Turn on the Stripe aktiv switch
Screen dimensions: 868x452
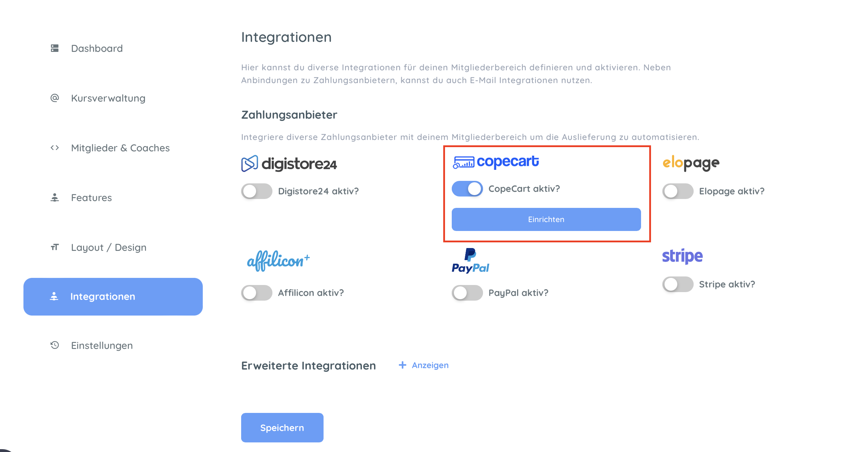677,284
